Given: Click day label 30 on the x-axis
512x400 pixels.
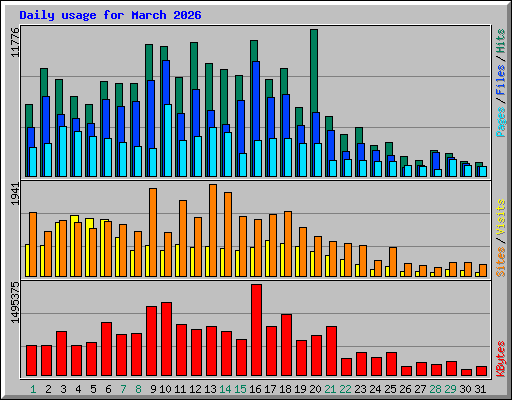Looking at the screenshot, I should click(x=465, y=389).
